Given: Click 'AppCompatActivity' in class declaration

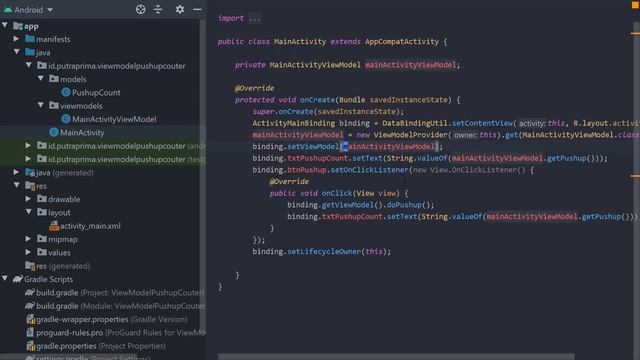Looking at the screenshot, I should click(402, 42).
